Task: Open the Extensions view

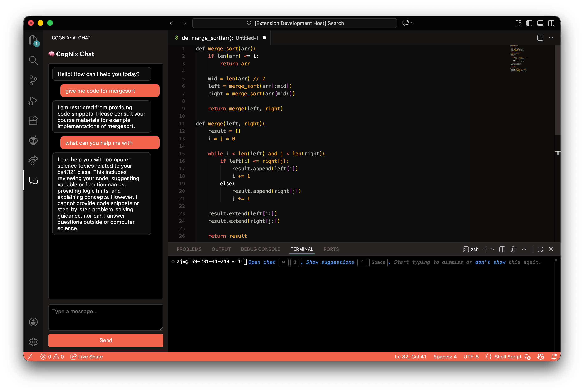Action: tap(33, 121)
